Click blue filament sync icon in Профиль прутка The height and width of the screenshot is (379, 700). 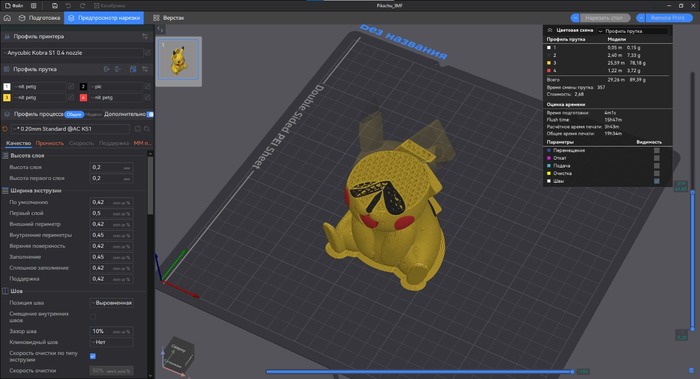pos(133,69)
